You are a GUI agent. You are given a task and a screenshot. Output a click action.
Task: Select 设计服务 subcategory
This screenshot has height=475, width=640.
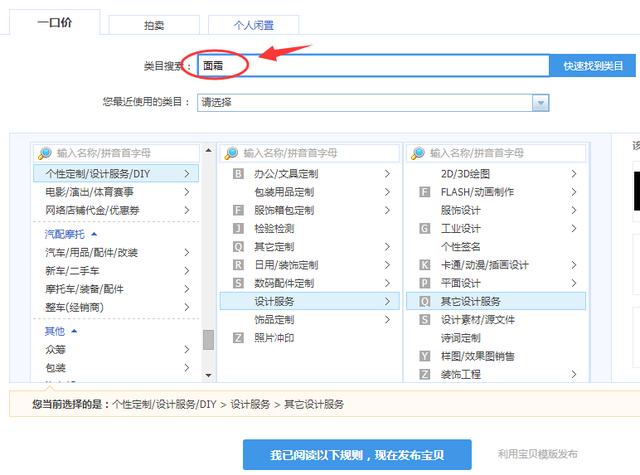coord(310,301)
